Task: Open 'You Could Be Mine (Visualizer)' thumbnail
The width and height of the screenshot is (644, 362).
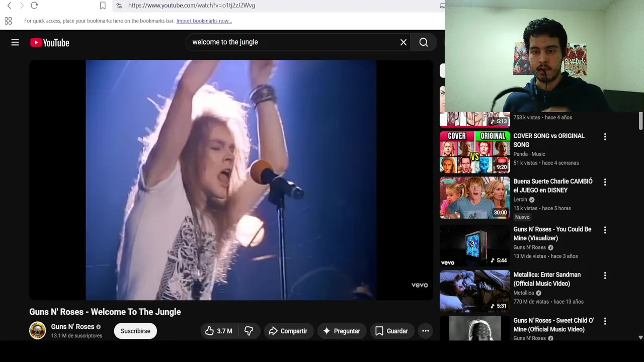Action: pos(475,245)
